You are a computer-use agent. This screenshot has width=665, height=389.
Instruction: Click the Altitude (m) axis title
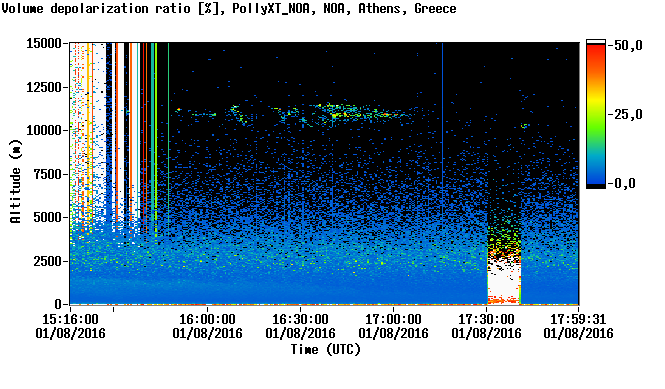pos(16,181)
